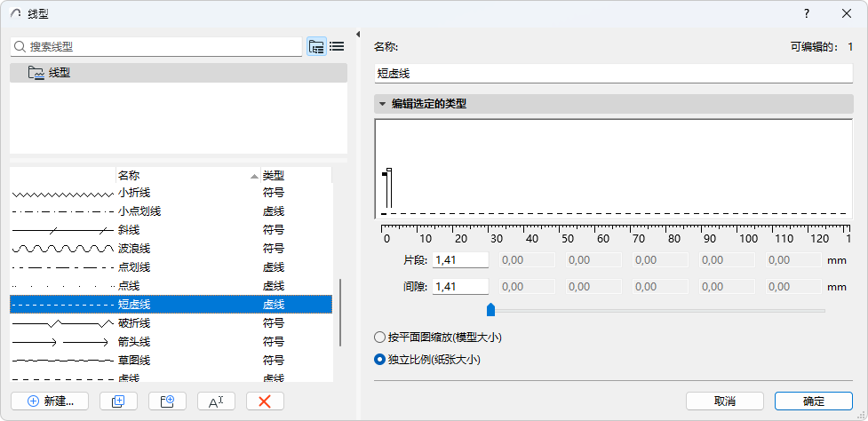Click the 新建... button
The height and width of the screenshot is (421, 868).
click(50, 401)
